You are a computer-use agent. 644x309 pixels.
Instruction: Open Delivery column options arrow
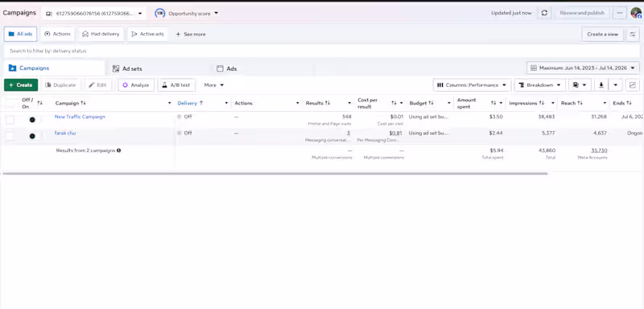point(226,103)
